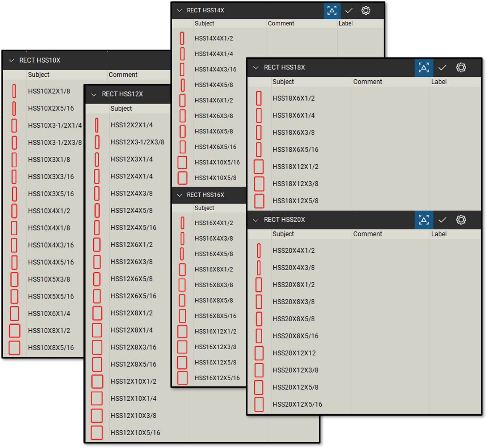This screenshot has width=487, height=448.
Task: Click the profile shape icon beside HSS16X12X5/16
Action: (182, 378)
